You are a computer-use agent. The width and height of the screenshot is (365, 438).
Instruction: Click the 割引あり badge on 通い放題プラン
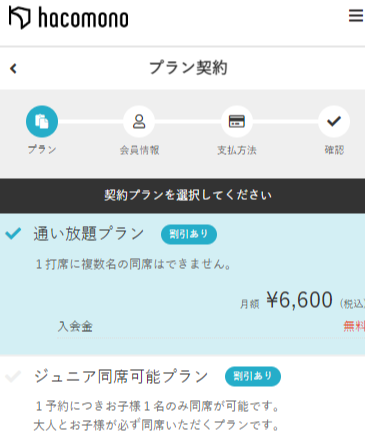(x=189, y=234)
